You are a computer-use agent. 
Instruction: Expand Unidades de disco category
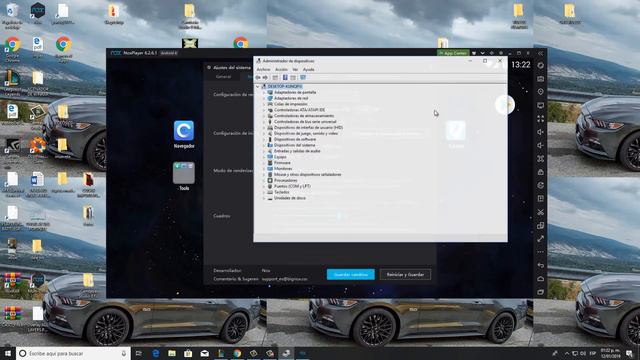click(x=264, y=198)
